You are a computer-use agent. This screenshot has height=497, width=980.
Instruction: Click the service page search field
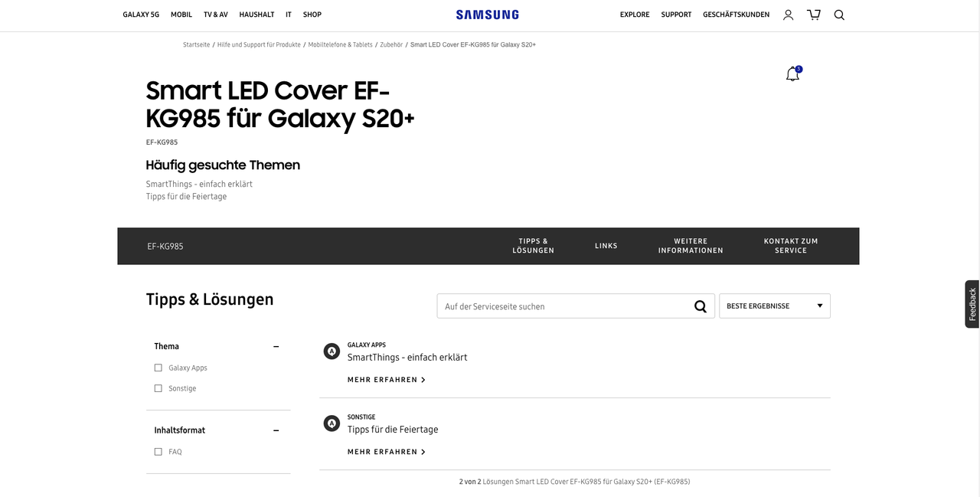click(563, 306)
